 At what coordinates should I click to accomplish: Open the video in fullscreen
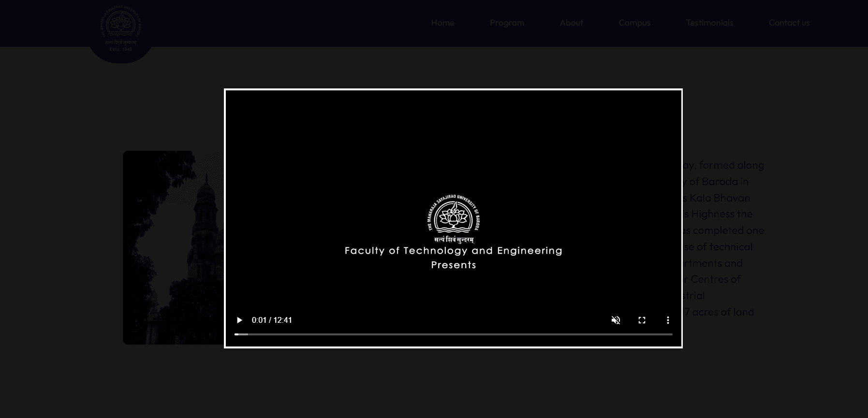[x=642, y=320]
